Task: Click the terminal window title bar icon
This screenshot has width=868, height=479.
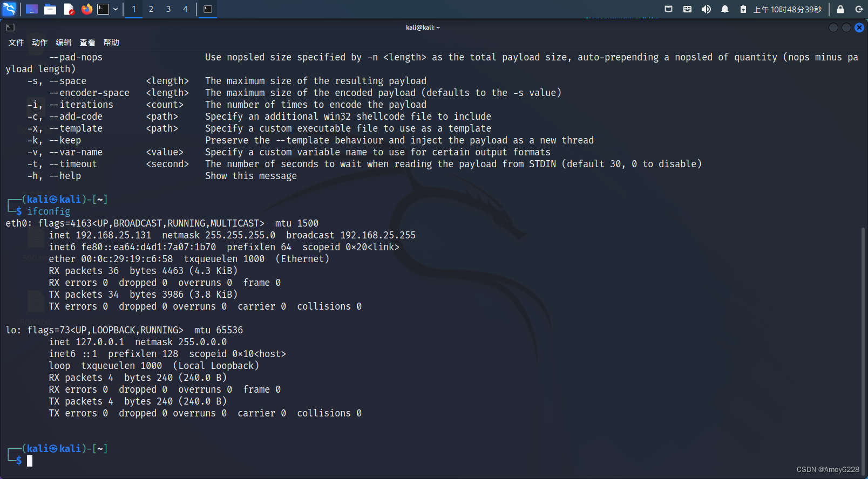Action: tap(10, 28)
